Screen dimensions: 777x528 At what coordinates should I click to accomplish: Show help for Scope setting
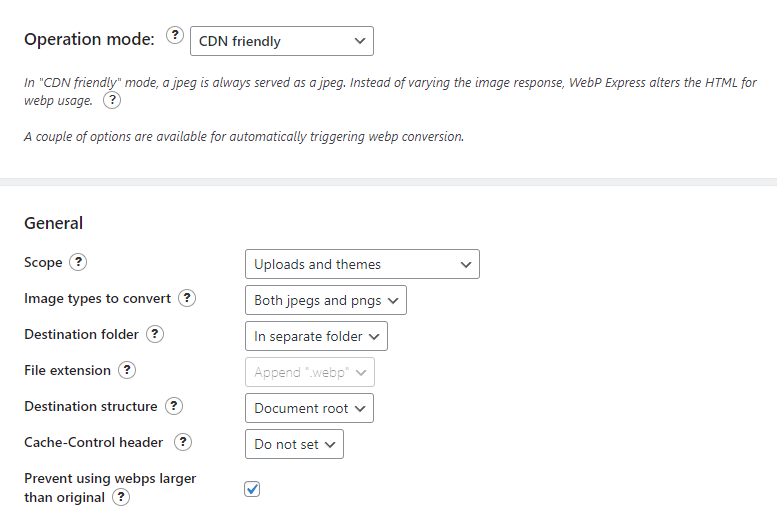click(78, 262)
